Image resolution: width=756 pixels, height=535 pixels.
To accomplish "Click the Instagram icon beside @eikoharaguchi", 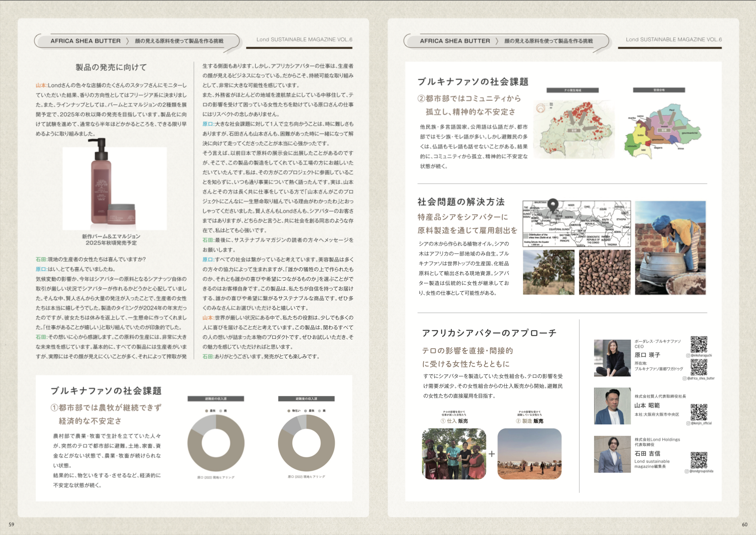I will (x=688, y=355).
